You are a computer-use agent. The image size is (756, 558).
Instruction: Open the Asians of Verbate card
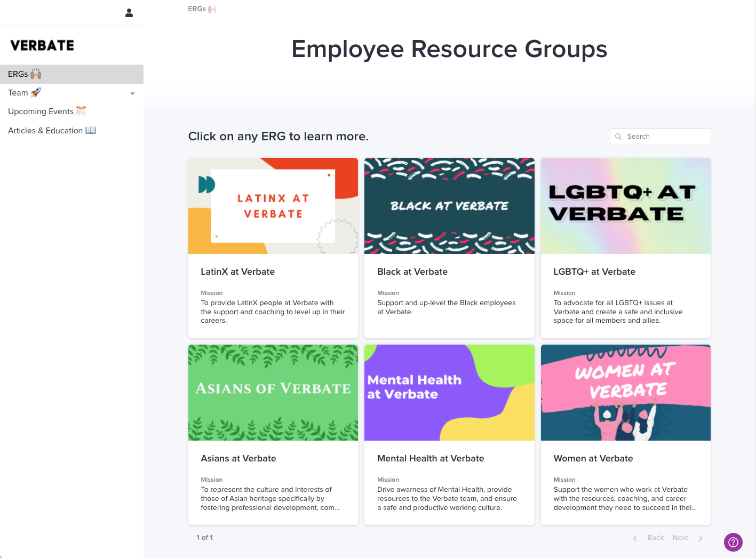(273, 435)
